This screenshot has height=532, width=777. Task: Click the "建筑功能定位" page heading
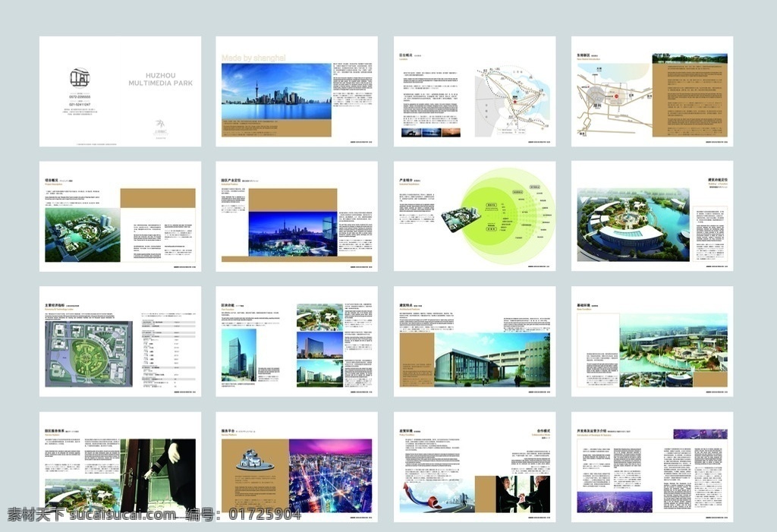pyautogui.click(x=718, y=180)
